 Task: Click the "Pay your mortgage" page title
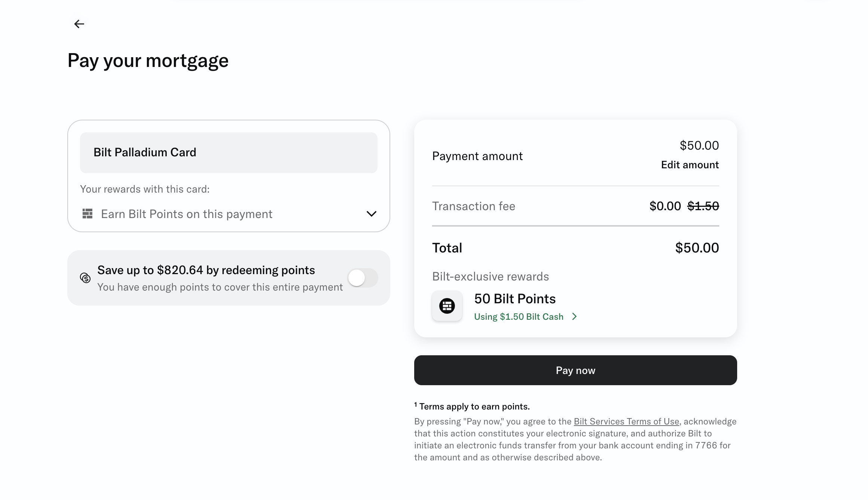point(148,61)
